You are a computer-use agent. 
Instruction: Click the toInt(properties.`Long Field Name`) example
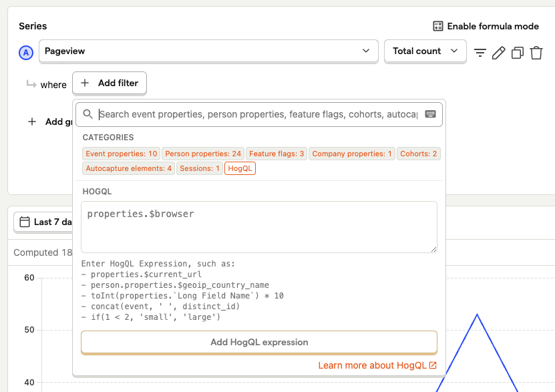187,295
